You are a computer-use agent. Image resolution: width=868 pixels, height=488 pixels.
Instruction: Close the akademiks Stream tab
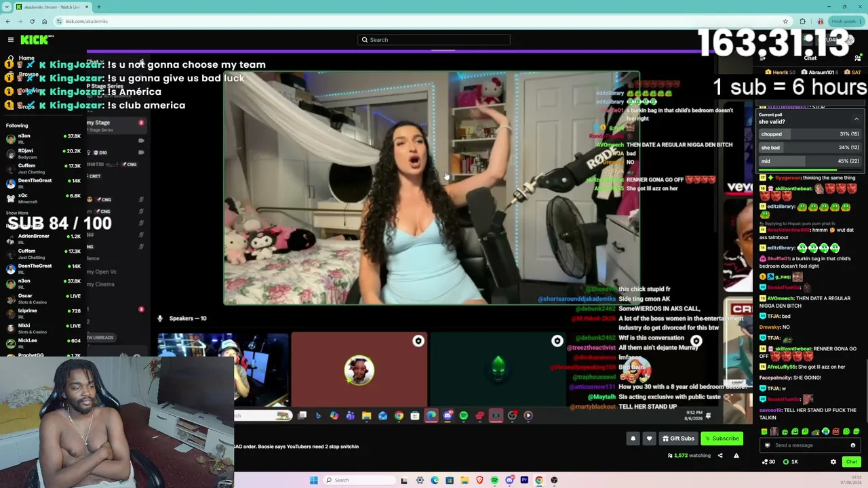87,7
